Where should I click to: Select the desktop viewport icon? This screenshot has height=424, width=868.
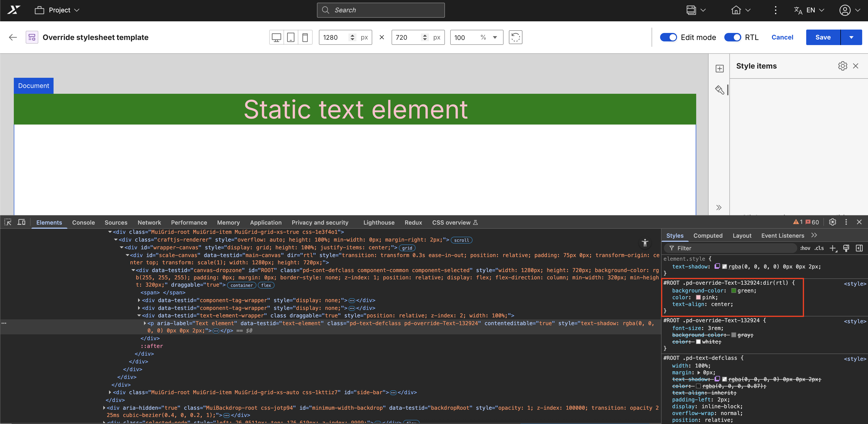click(x=276, y=37)
